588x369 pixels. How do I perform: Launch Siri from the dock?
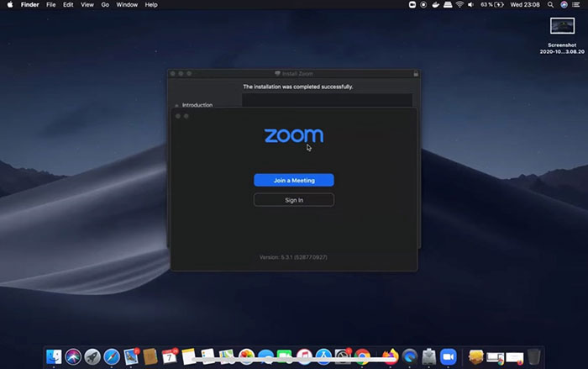pos(73,356)
